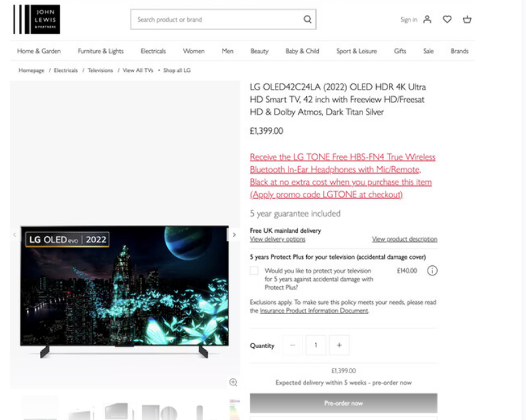Click the main LG OLED TV image
The height and width of the screenshot is (420, 526).
pyautogui.click(x=124, y=292)
